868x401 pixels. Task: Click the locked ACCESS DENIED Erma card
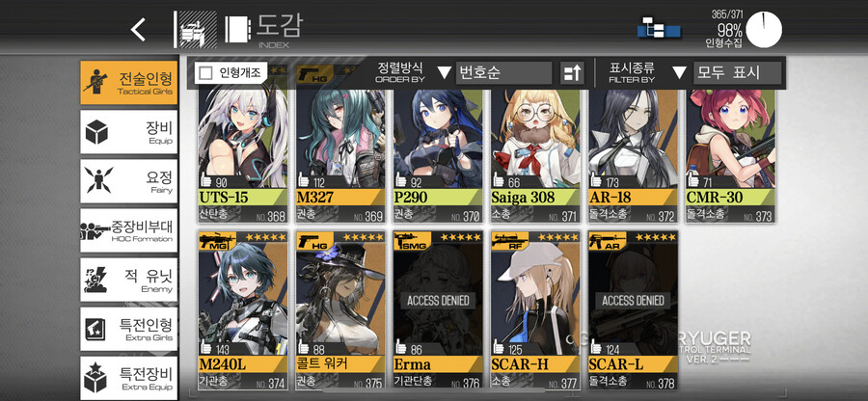pos(438,309)
